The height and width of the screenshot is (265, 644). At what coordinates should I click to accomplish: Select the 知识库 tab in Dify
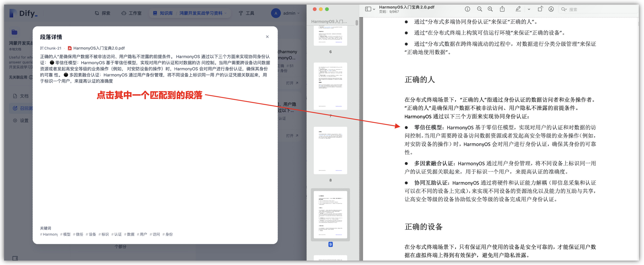point(163,13)
